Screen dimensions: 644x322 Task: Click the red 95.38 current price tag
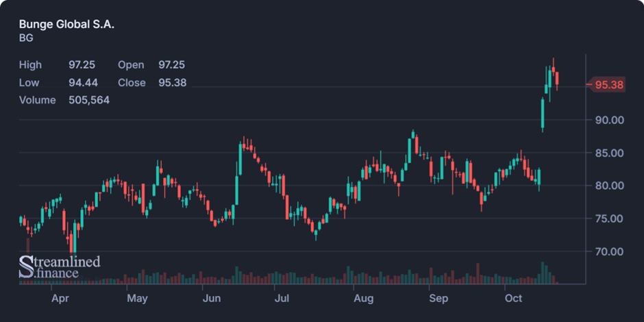click(x=606, y=85)
